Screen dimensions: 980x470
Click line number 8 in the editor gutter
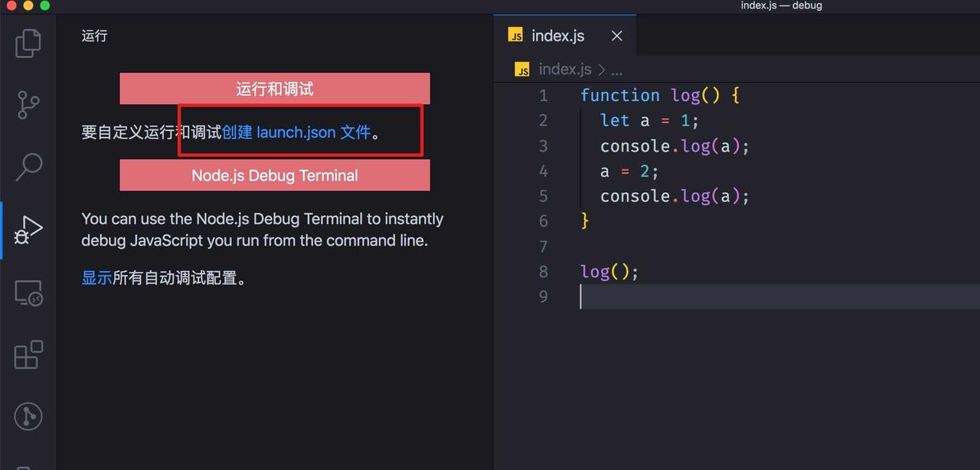[544, 271]
